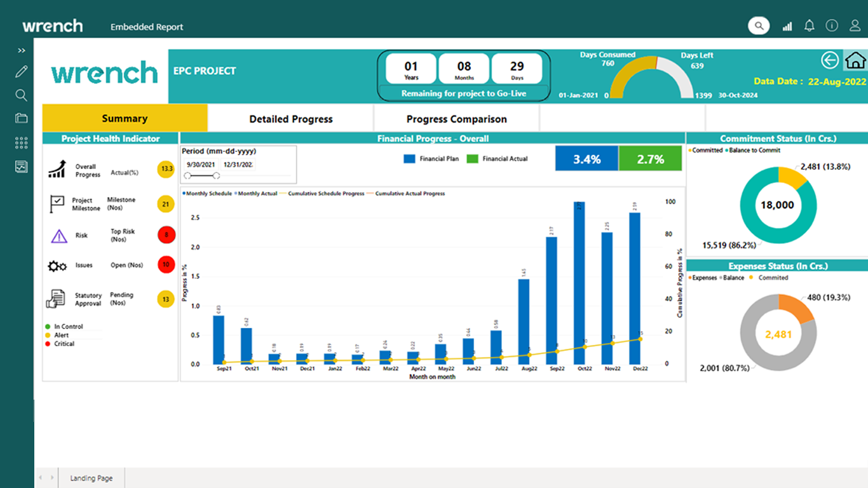Viewport: 868px width, 488px height.
Task: Open the Progress Comparison tab
Action: (456, 119)
